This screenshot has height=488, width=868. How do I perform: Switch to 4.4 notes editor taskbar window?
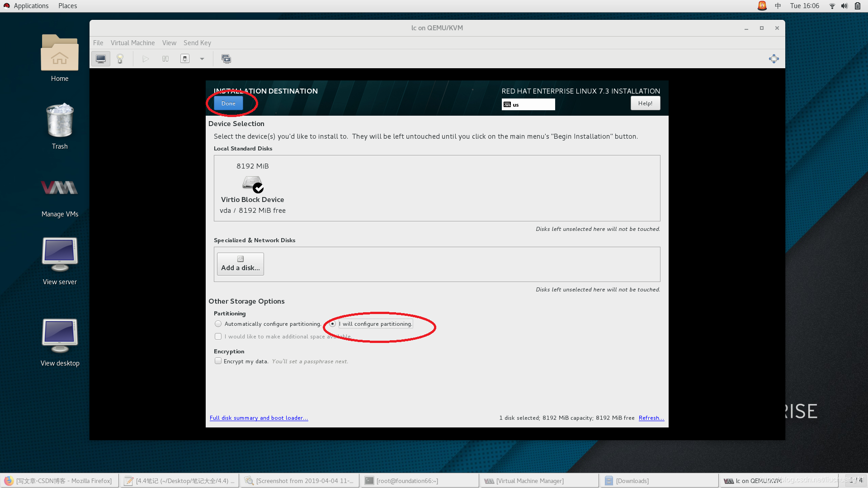click(179, 481)
